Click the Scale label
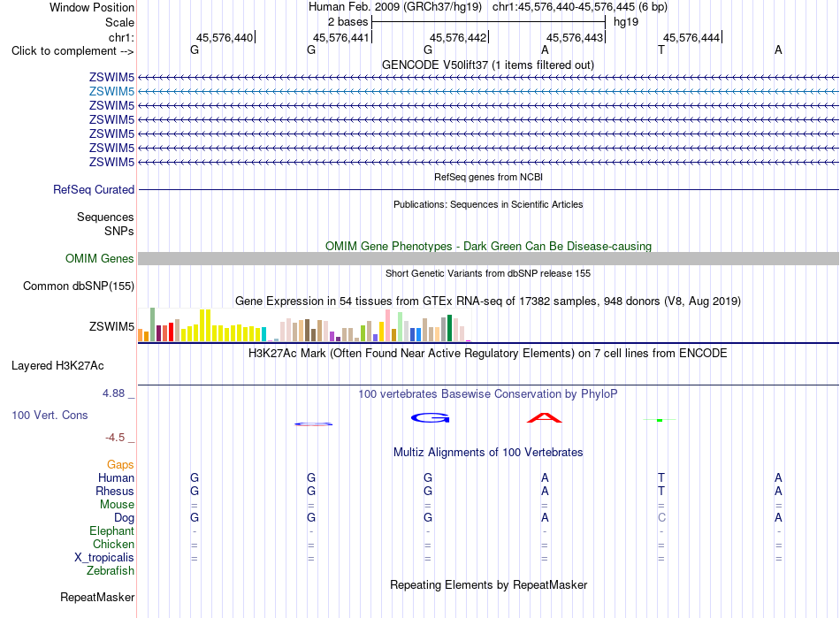This screenshot has height=618, width=840. pyautogui.click(x=119, y=22)
